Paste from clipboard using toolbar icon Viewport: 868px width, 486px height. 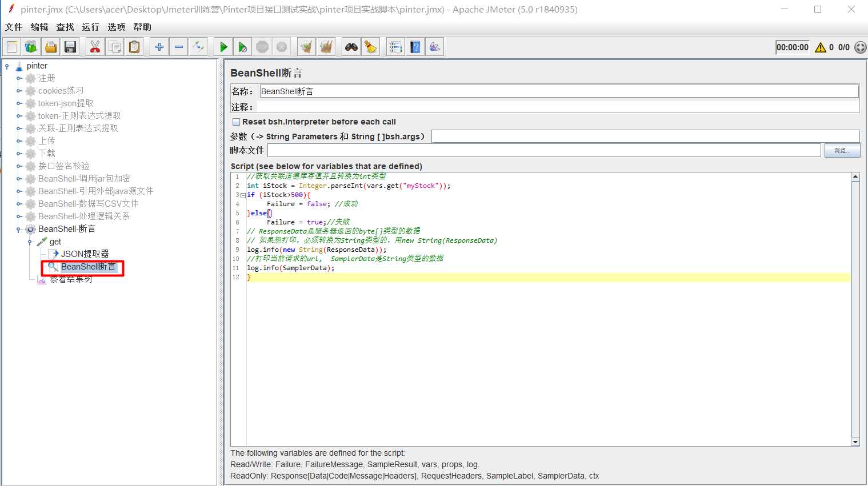[x=134, y=47]
